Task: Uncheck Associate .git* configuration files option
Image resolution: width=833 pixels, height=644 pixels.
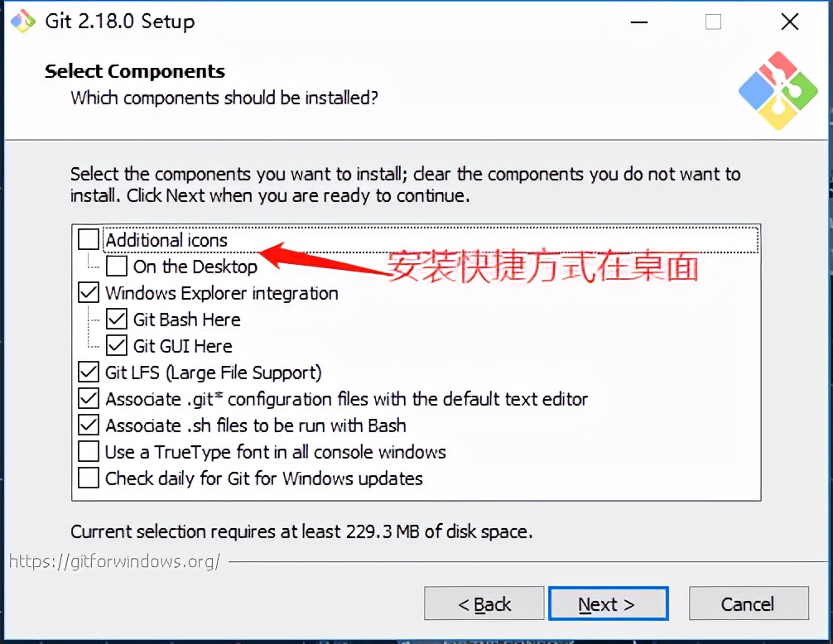Action: click(89, 399)
